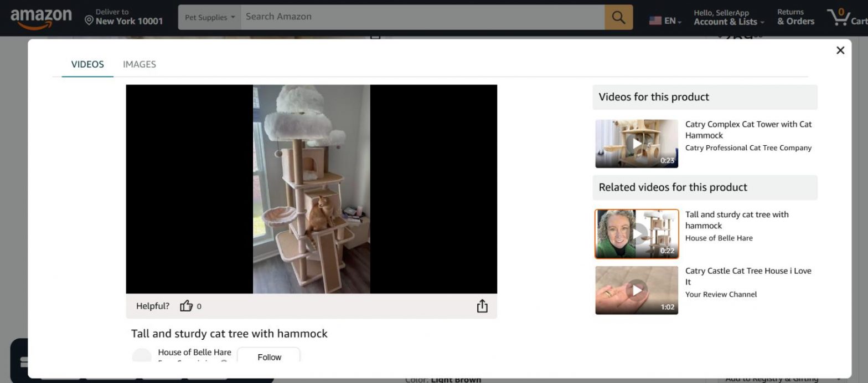
Task: Play the Tall and sturdy cat tree thumbnail
Action: coord(637,234)
